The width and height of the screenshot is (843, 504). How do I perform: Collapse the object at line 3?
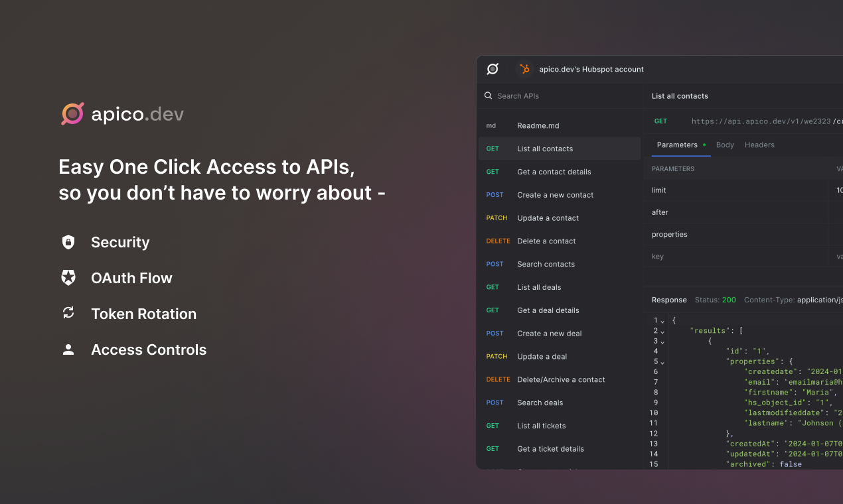[x=662, y=342]
